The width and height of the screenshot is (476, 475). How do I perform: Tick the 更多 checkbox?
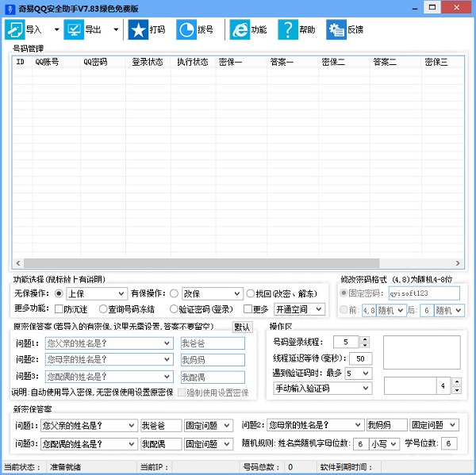pyautogui.click(x=248, y=309)
